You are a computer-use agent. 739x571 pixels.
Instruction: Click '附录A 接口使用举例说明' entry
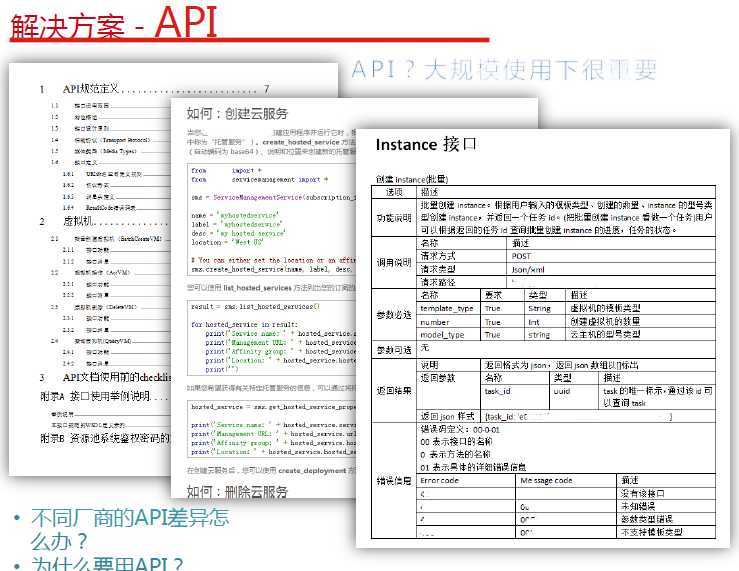click(x=95, y=396)
